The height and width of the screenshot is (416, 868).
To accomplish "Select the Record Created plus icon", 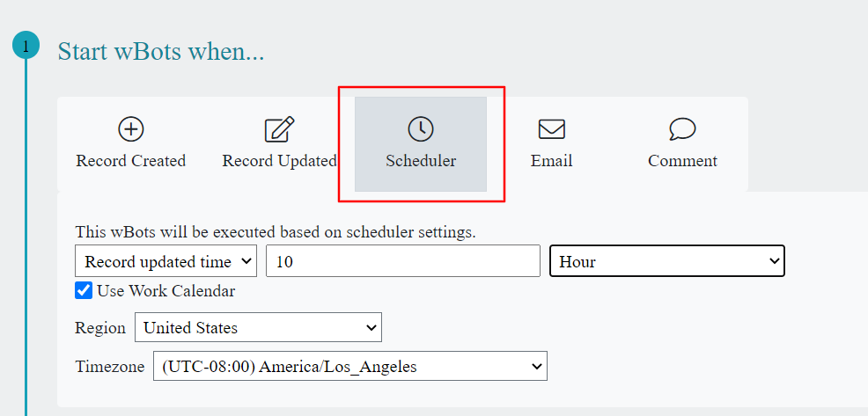I will tap(130, 129).
